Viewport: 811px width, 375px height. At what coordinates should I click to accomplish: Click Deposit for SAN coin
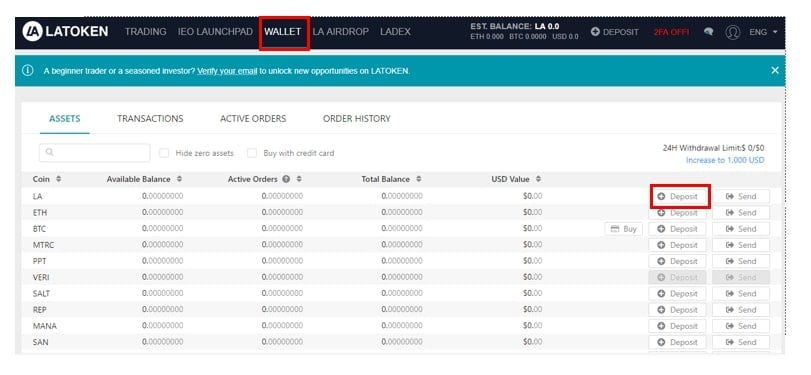pyautogui.click(x=677, y=342)
